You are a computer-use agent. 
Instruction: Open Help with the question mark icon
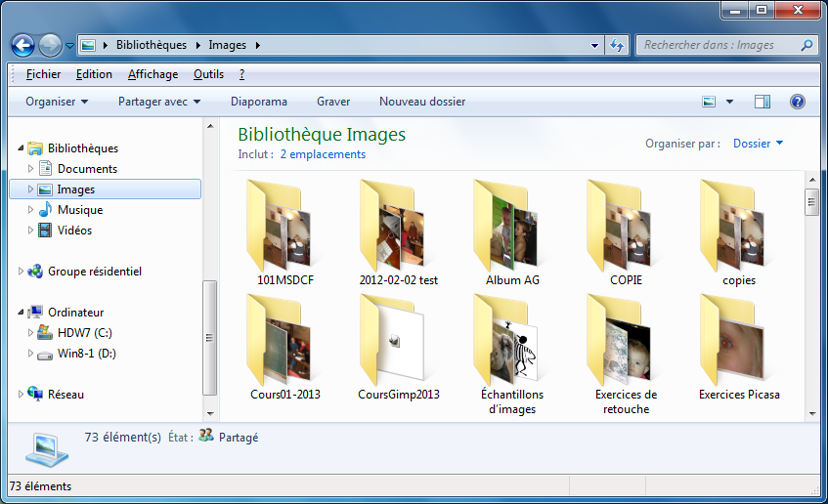click(798, 102)
